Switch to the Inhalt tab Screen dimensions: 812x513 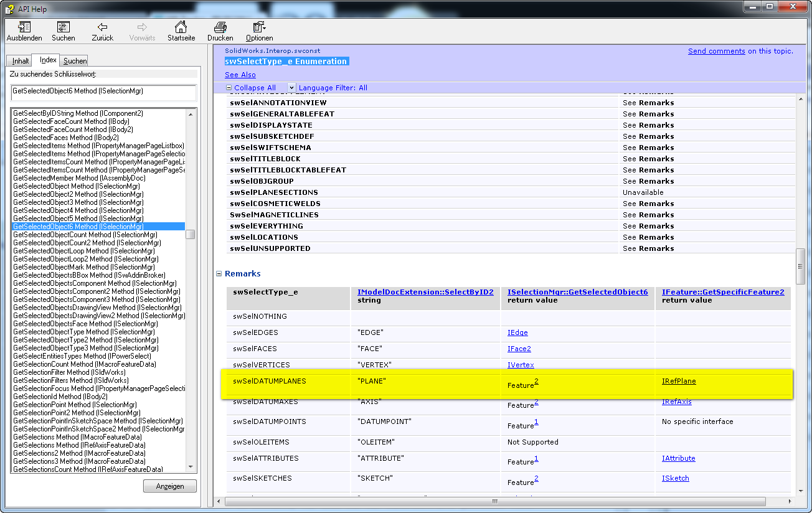21,61
